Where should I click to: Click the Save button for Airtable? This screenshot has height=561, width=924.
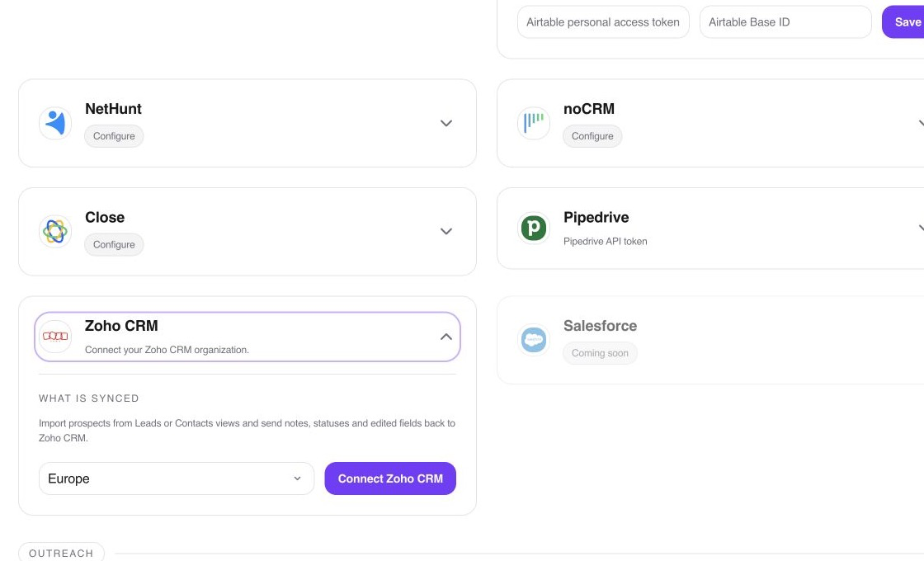tap(904, 21)
